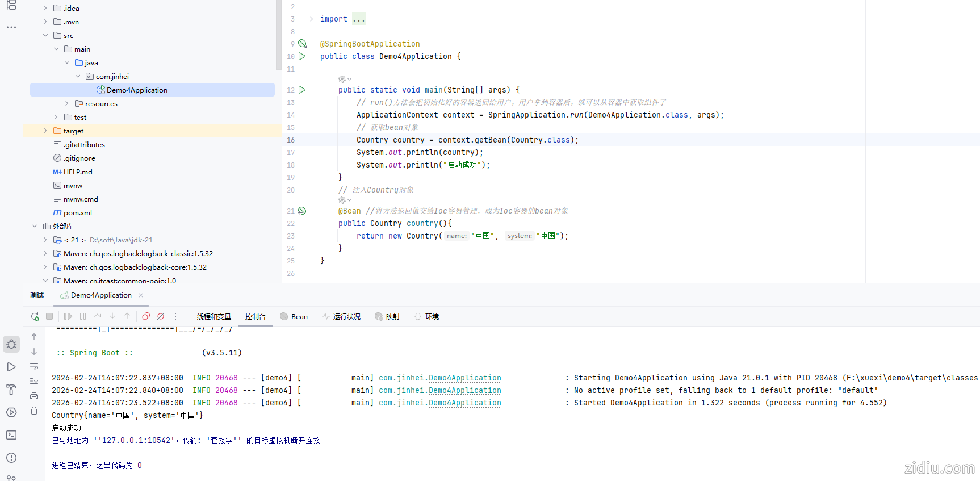
Task: Click the run gutter icon beside main method
Action: click(302, 90)
